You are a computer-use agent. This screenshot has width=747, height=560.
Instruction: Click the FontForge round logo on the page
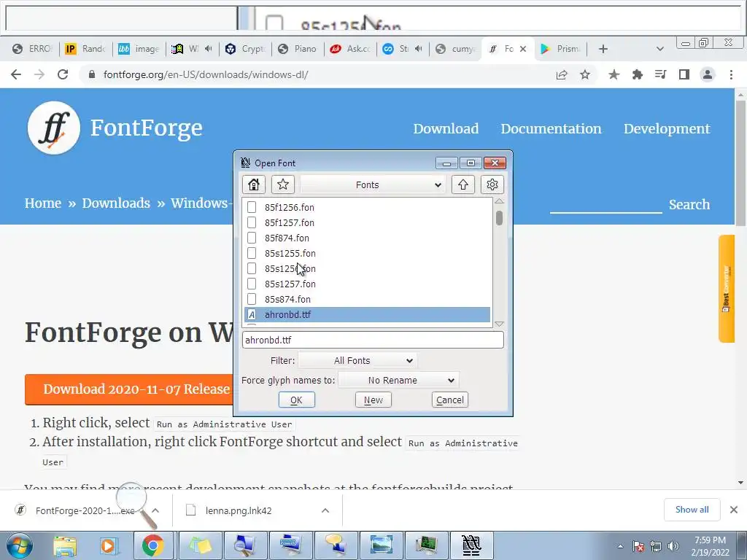pos(54,128)
